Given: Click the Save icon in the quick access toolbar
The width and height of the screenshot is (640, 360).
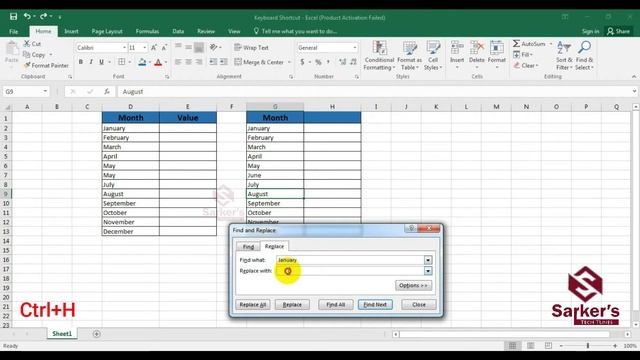Looking at the screenshot, I should tap(13, 17).
